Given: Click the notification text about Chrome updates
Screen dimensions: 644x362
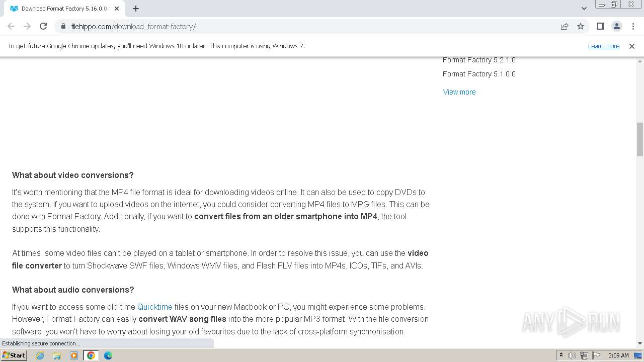Looking at the screenshot, I should (x=156, y=46).
